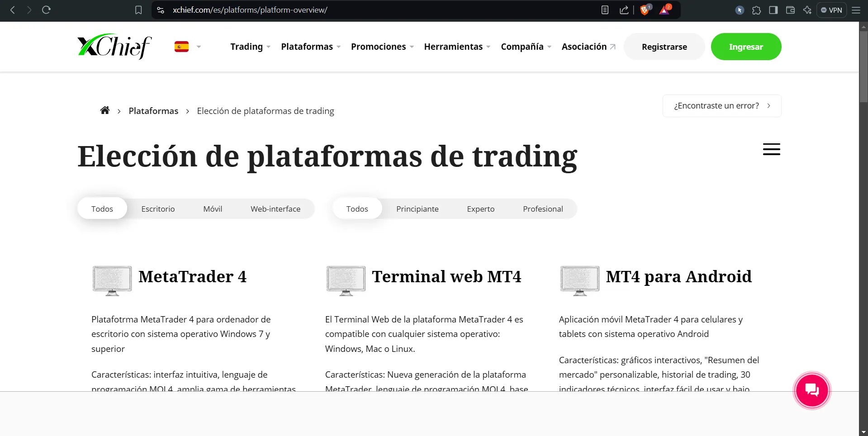
Task: Click the VPN button in toolbar
Action: pos(831,10)
